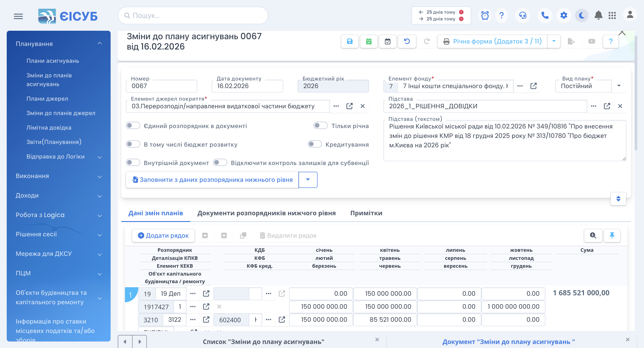Toggle Тільки річна switch
Screen dimensions: 644x348
click(320, 125)
